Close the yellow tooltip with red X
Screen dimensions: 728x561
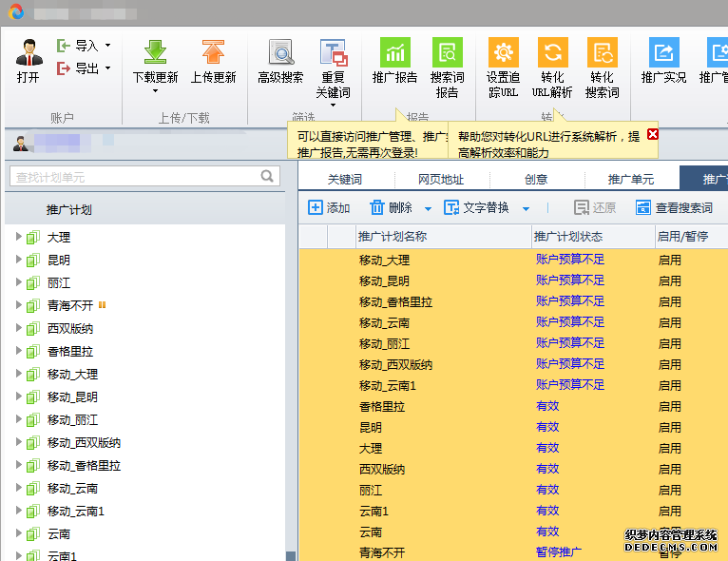click(653, 135)
